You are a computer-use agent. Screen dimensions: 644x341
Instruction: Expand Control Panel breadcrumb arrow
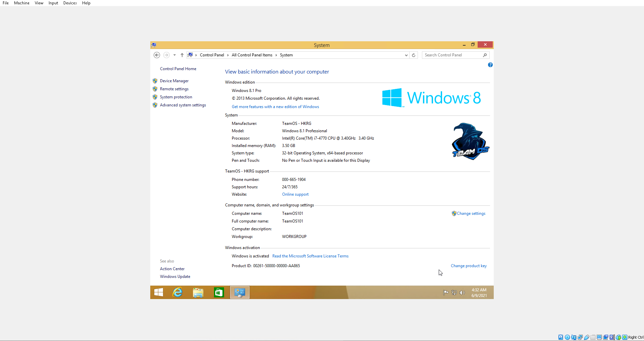tap(228, 55)
